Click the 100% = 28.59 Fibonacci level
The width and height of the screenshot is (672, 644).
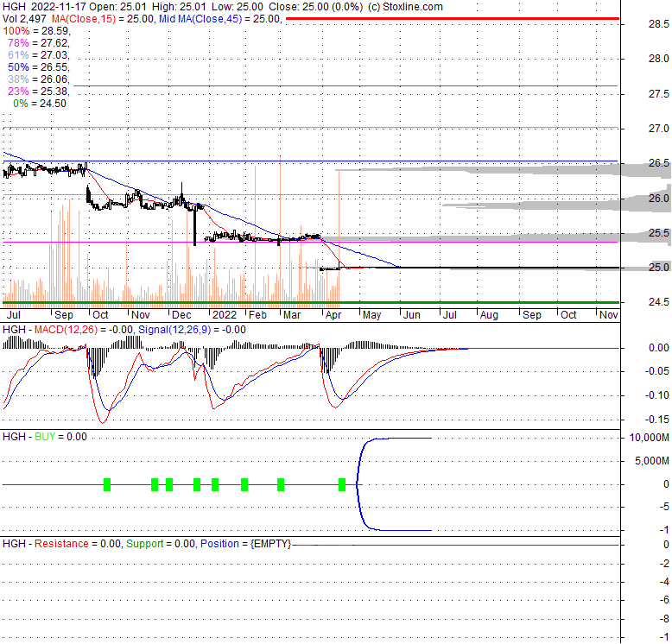coord(36,31)
